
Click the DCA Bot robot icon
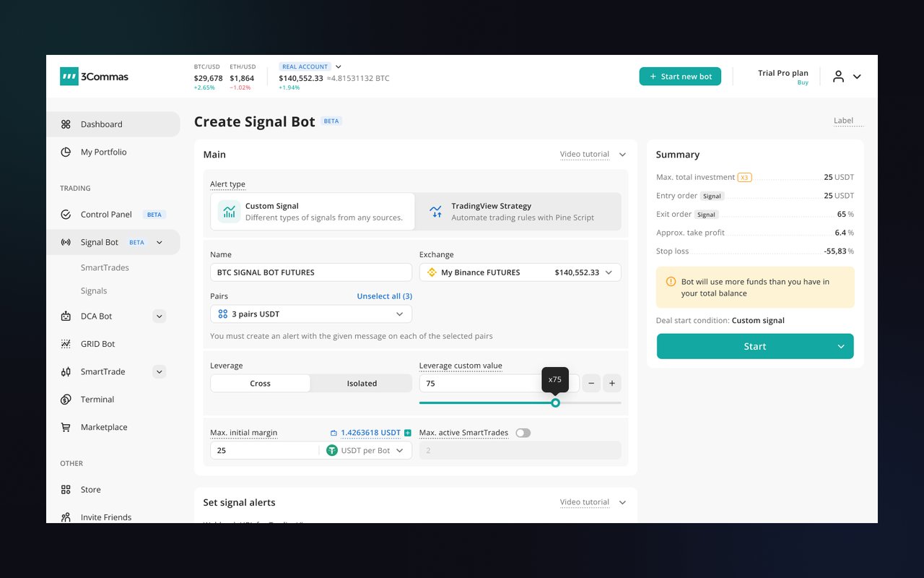(66, 316)
